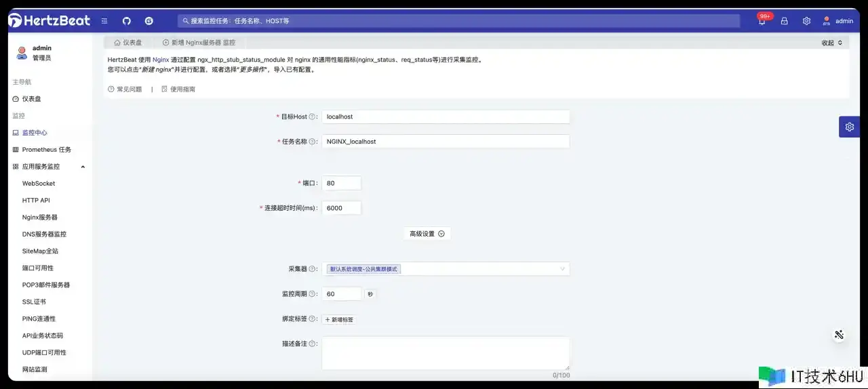
Task: Collapse help panel using 收起 button
Action: (831, 43)
